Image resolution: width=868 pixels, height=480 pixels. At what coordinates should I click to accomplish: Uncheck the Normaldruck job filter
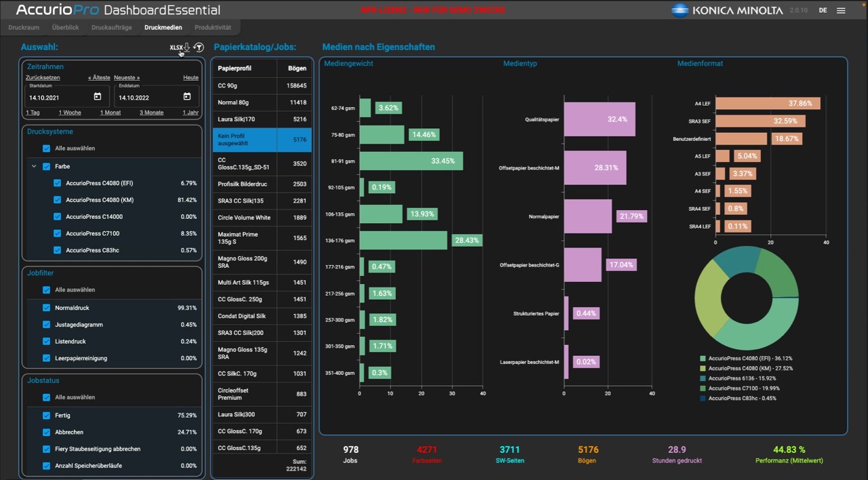(46, 308)
